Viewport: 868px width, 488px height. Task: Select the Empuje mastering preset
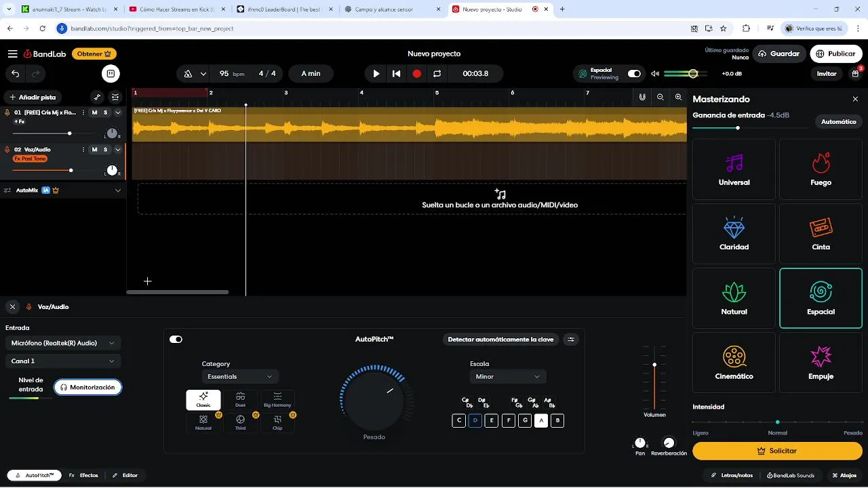coord(821,363)
